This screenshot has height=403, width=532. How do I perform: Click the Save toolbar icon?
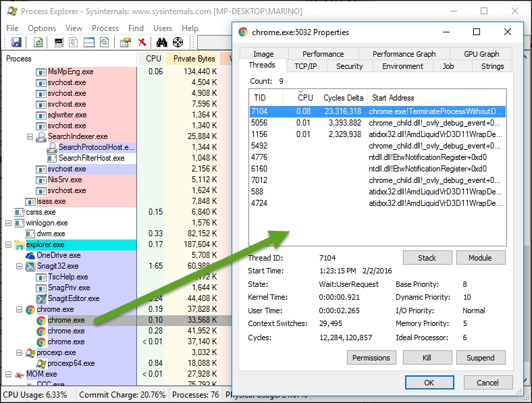click(x=16, y=42)
